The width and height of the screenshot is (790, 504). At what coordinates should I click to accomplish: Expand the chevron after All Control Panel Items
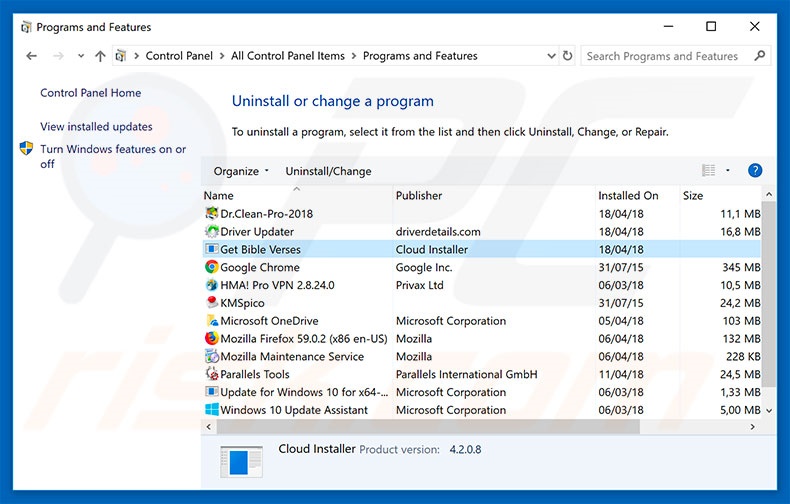coord(354,56)
